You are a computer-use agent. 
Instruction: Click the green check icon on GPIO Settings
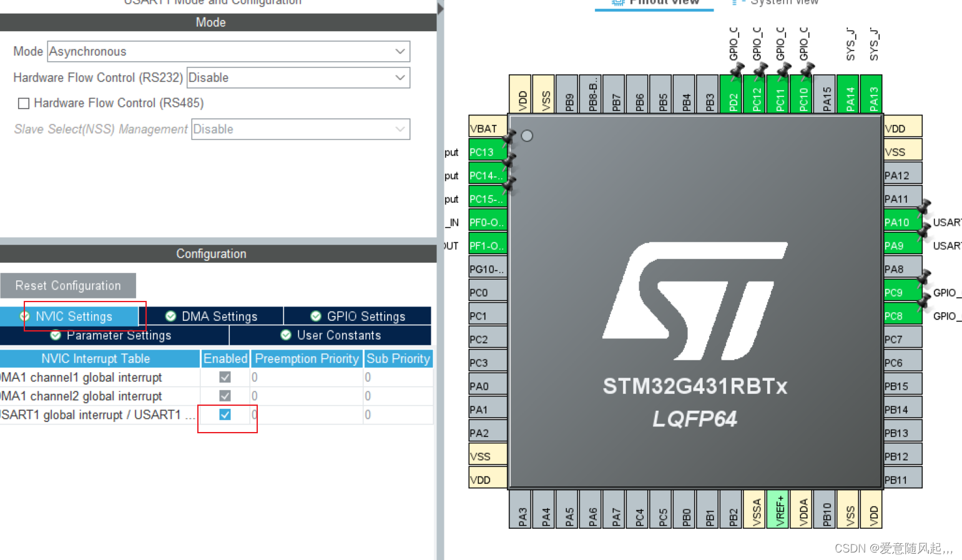point(315,316)
